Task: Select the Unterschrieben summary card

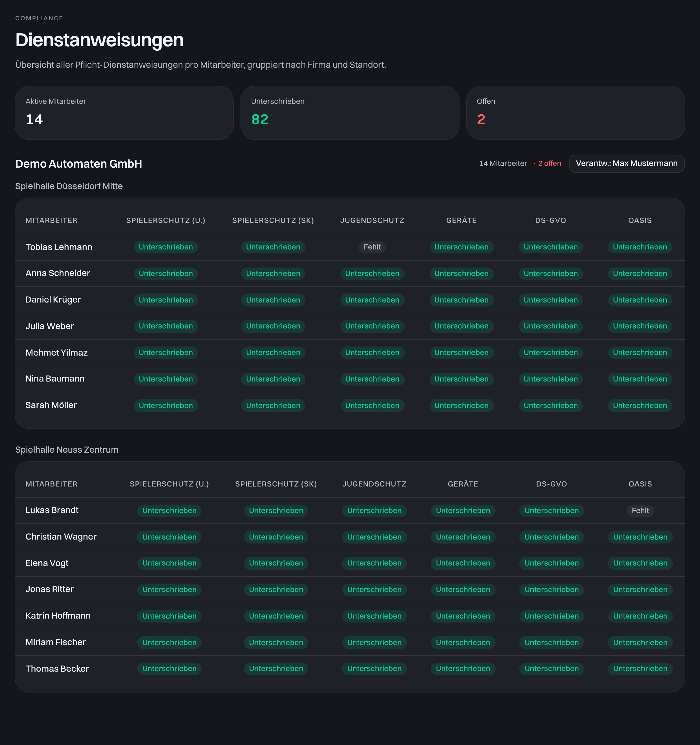Action: pyautogui.click(x=350, y=113)
